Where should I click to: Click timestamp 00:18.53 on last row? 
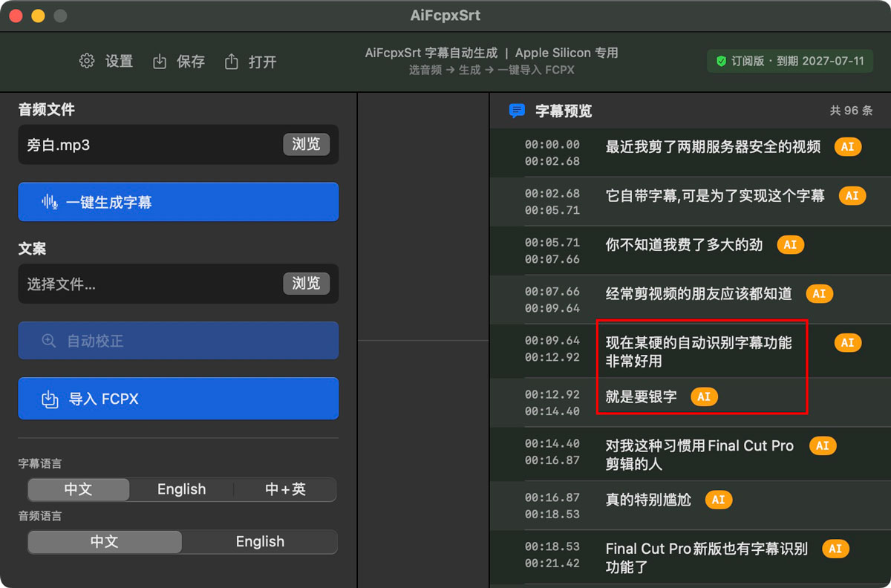point(552,546)
